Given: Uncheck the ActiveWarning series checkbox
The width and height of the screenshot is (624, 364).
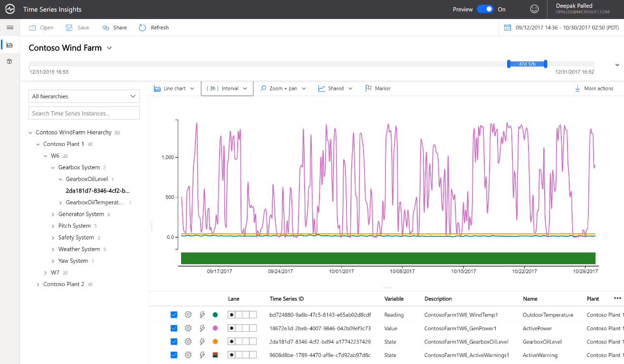Looking at the screenshot, I should coord(174,354).
